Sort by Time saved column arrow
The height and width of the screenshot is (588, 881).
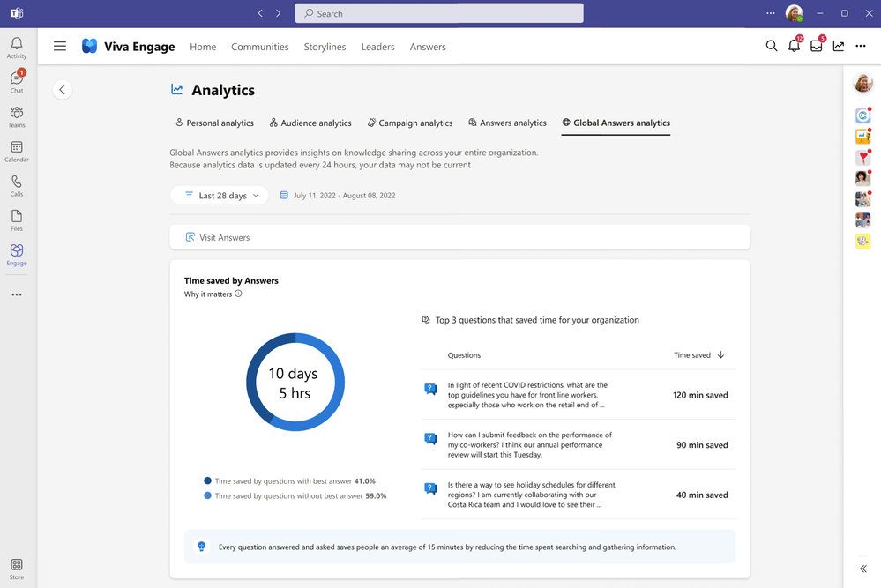[720, 355]
